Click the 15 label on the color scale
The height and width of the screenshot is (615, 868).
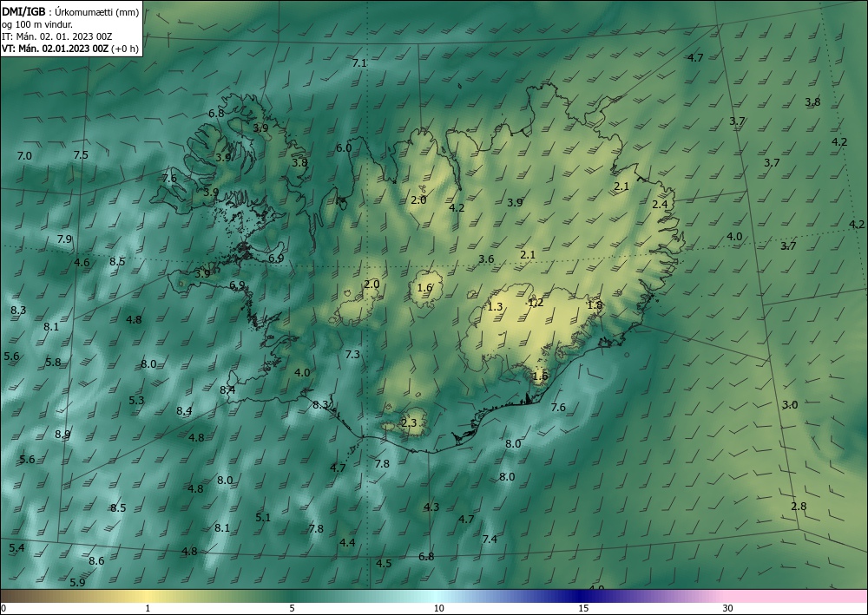point(583,608)
